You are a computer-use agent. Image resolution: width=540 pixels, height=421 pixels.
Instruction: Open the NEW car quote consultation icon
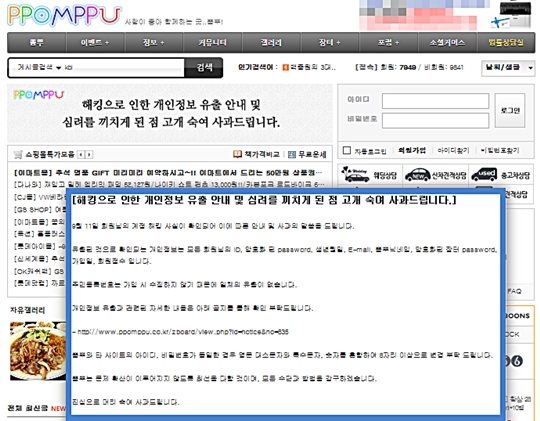click(417, 175)
